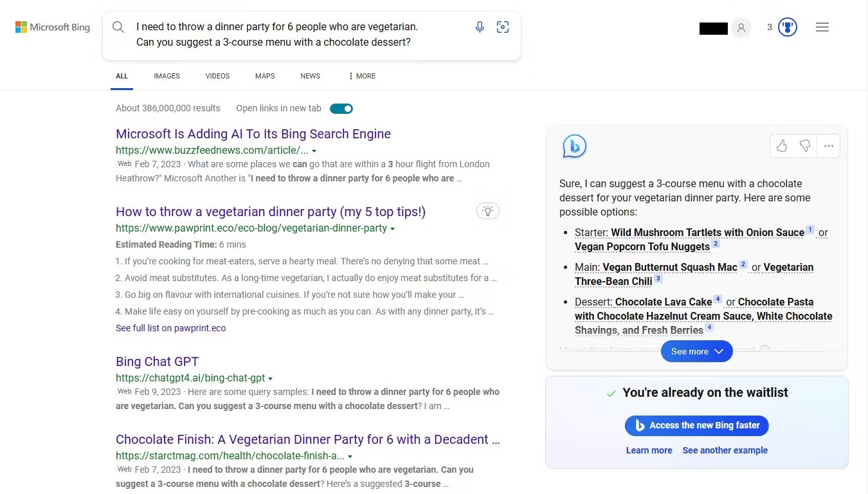
Task: Click 'You're already on the waitlist' heading
Action: point(705,392)
